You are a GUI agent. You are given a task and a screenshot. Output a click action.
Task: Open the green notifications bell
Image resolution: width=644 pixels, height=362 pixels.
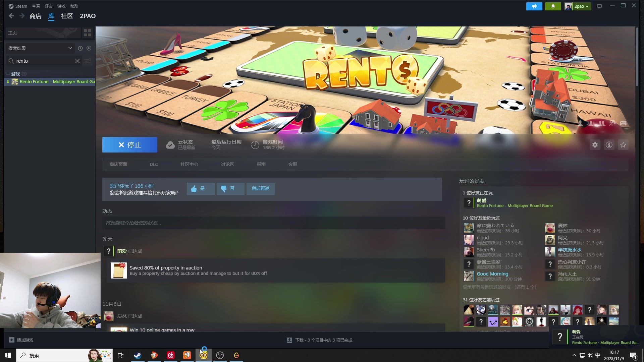pos(553,6)
